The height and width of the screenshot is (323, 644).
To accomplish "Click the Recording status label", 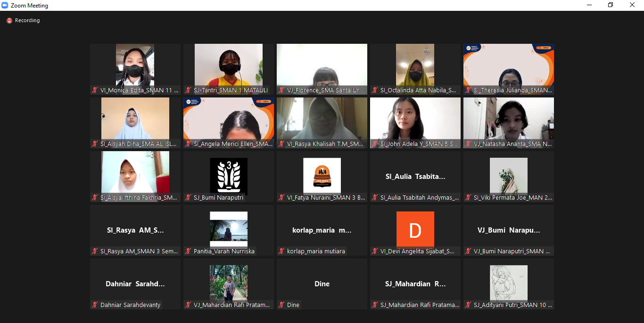I will coord(27,21).
